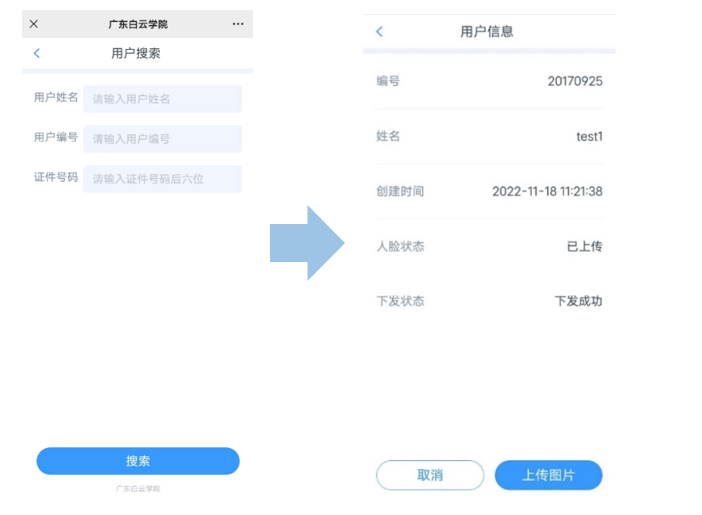Focus the 请输入证件号码后六位 input field
This screenshot has height=515, width=702.
tap(162, 179)
